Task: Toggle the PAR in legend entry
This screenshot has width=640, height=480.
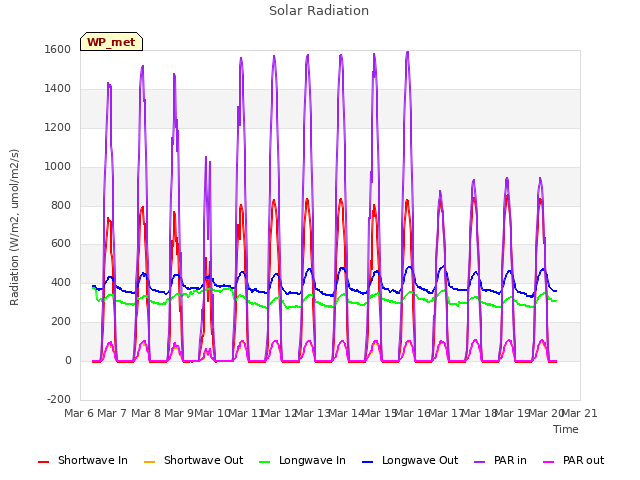Action: [x=500, y=460]
